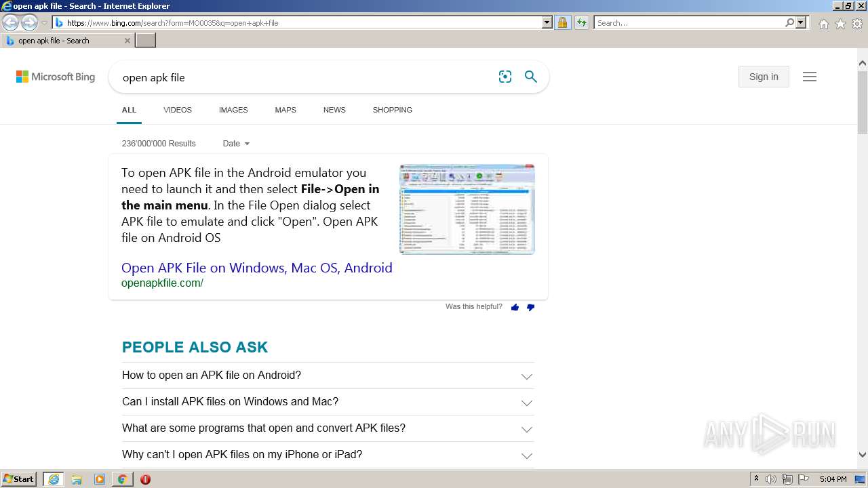Click the IE Back navigation arrow
868x488 pixels.
10,22
